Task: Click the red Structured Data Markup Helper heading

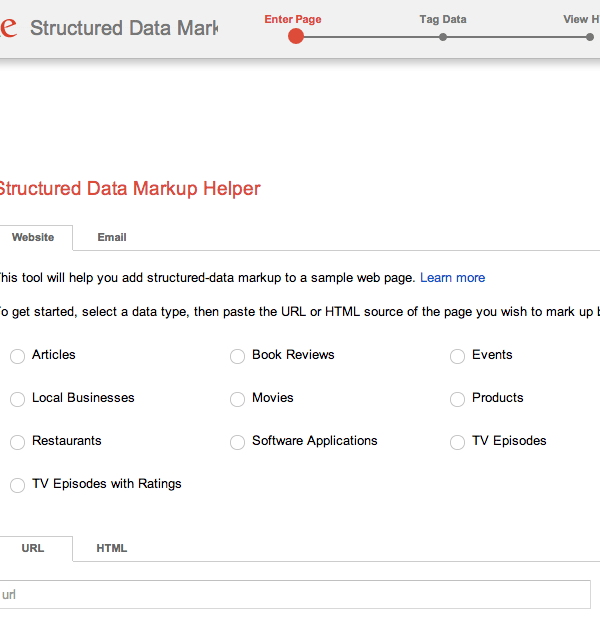Action: 130,188
